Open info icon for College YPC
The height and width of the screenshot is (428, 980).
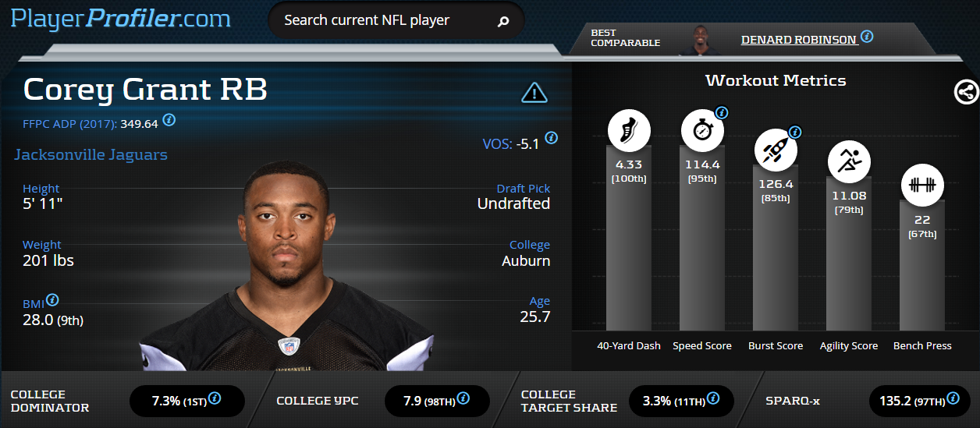(463, 398)
